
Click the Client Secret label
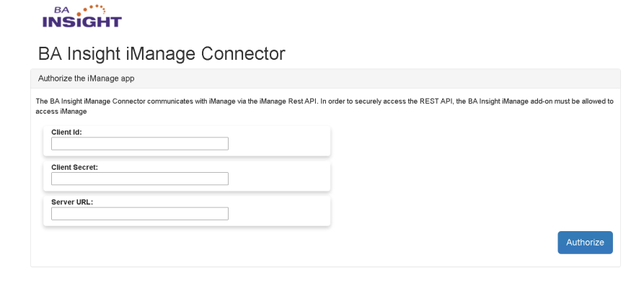[x=74, y=167]
